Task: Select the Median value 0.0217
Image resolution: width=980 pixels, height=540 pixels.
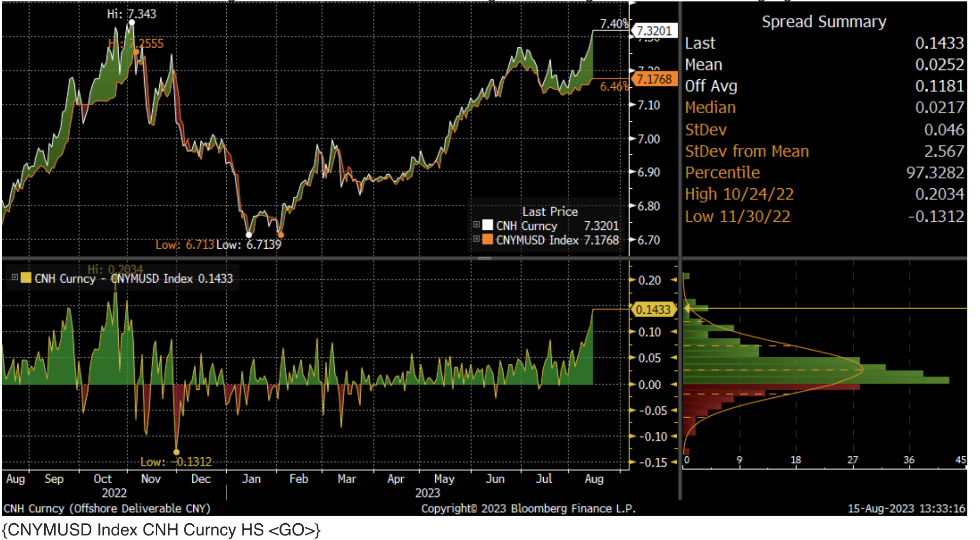Action: coord(939,108)
